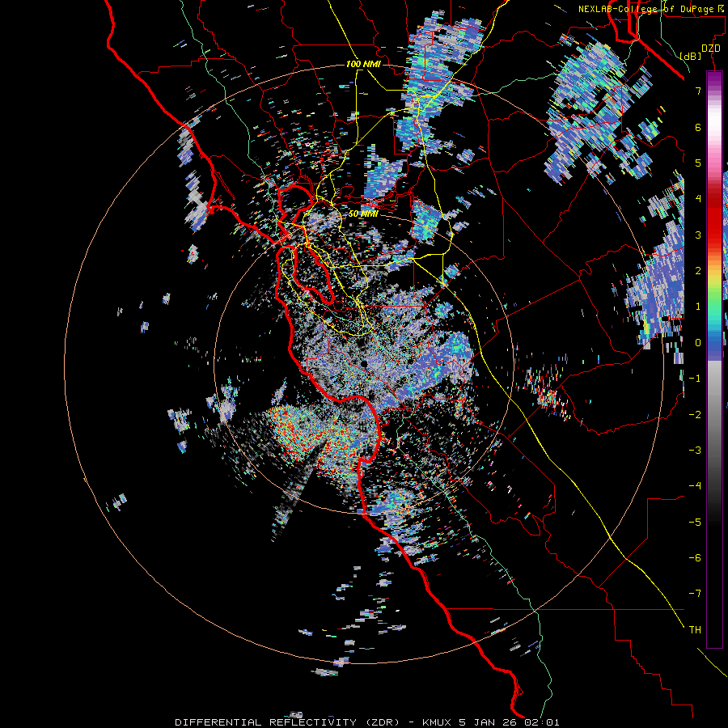Select the -7 value on color scale
Screen dimensions: 728x728
[x=695, y=594]
